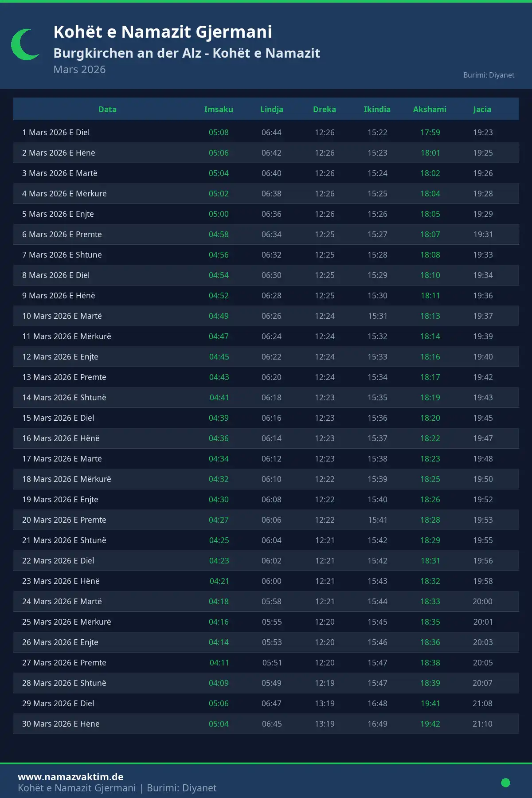Select the 1 Mars 2026 E Diel row
Viewport: 532px width, 798px height.
(56, 133)
